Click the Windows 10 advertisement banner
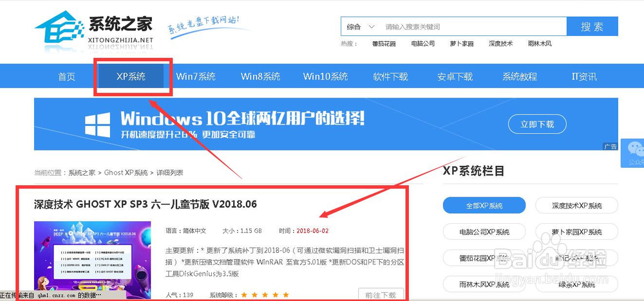 pos(326,124)
